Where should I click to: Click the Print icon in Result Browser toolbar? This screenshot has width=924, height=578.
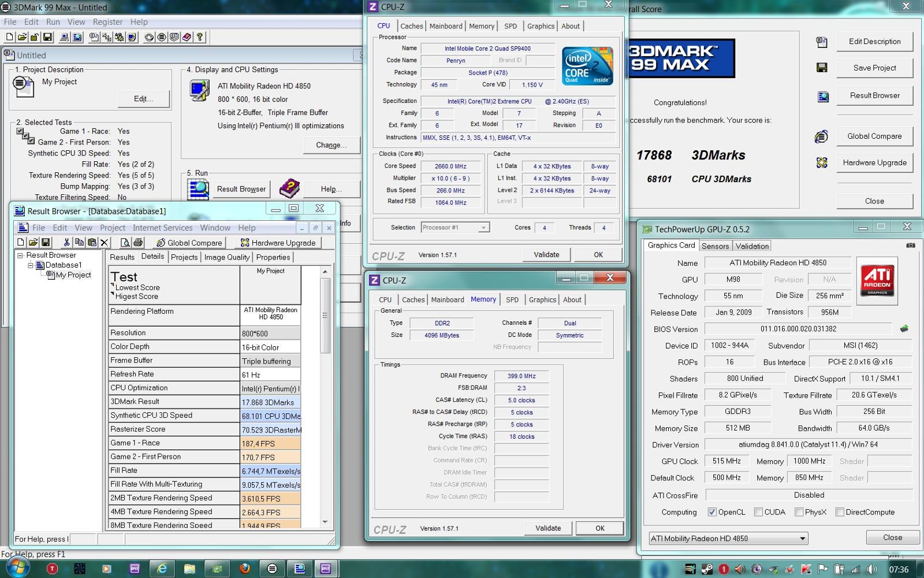click(139, 242)
